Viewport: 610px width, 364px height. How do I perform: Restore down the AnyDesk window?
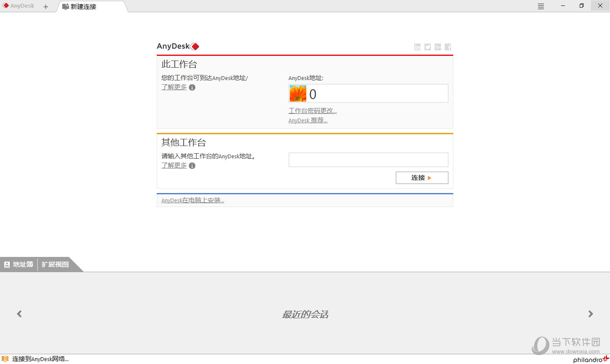tap(582, 6)
